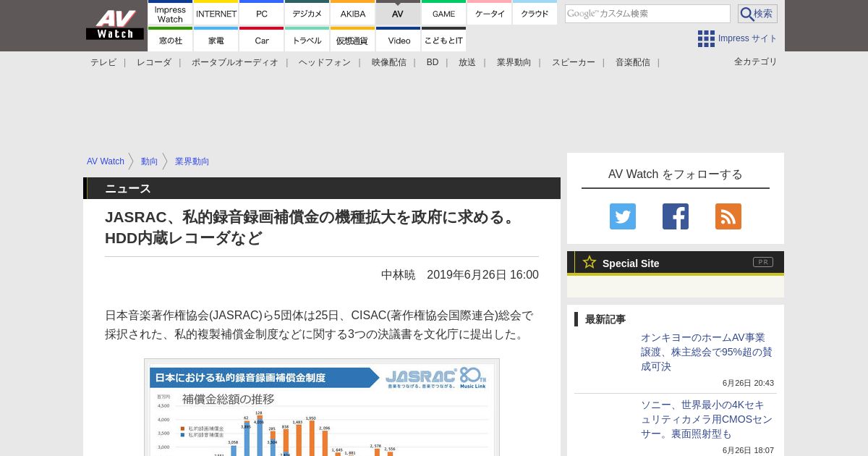The width and height of the screenshot is (868, 456).
Task: Open the レコーダ category
Action: point(154,62)
